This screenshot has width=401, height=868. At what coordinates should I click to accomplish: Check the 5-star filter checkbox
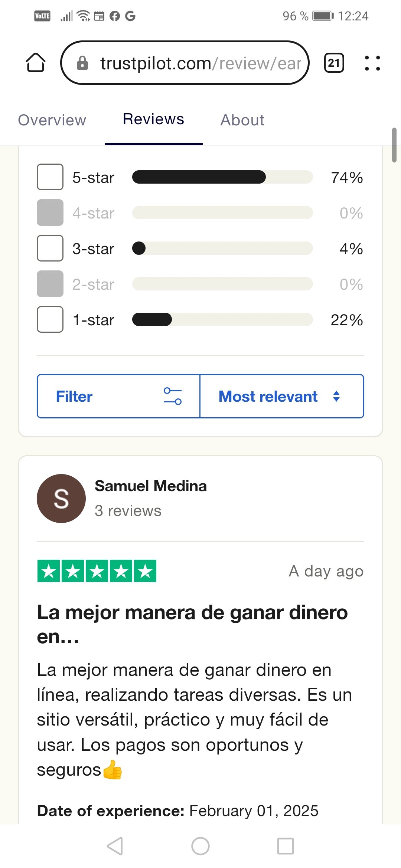point(50,177)
